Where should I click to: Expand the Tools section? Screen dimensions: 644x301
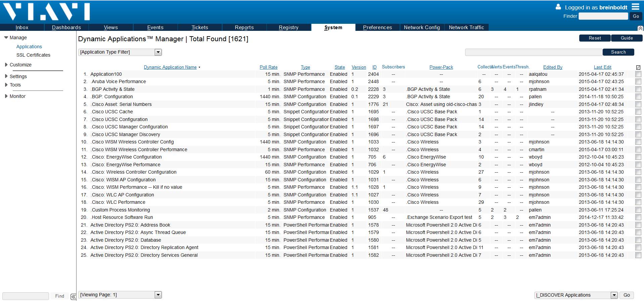tap(6, 85)
